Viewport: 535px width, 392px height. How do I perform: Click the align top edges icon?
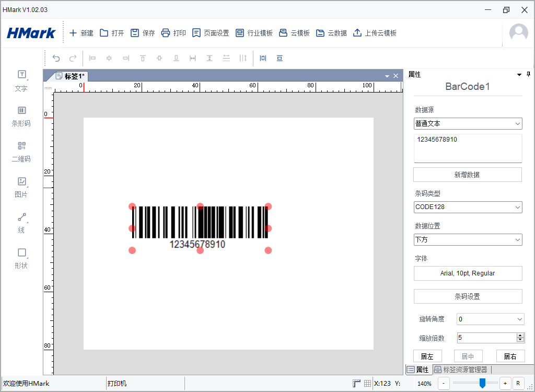(143, 58)
